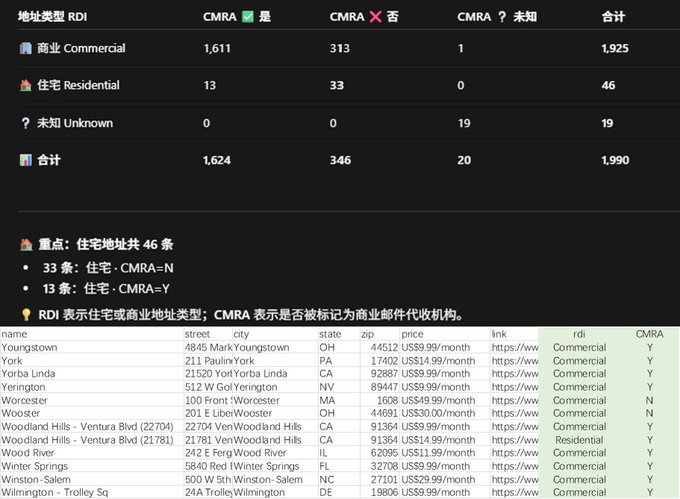Select the 46 Residential total value

pos(608,85)
